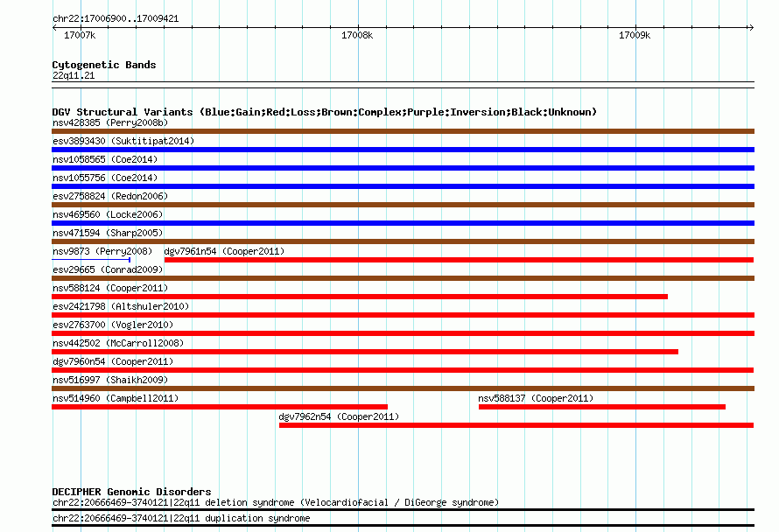This screenshot has width=779, height=532.
Task: Click the thin blue nsv9873 variant line
Action: 91,260
